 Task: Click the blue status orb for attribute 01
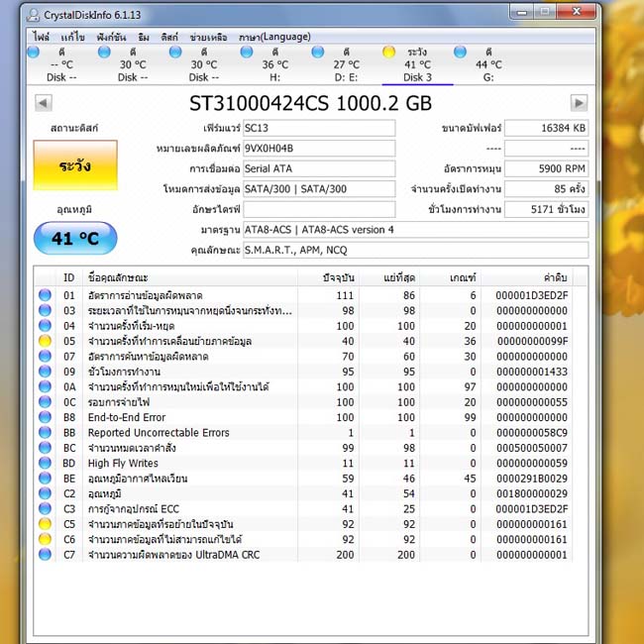(x=45, y=295)
